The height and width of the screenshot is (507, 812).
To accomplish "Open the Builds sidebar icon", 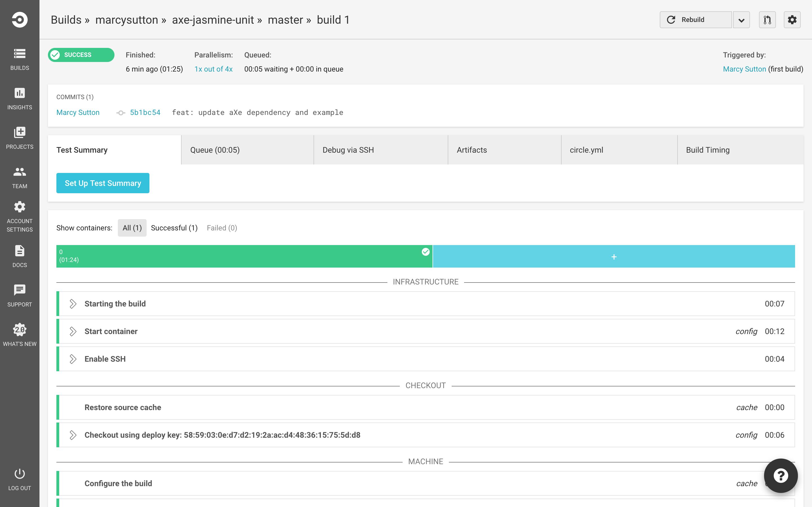I will pyautogui.click(x=19, y=54).
